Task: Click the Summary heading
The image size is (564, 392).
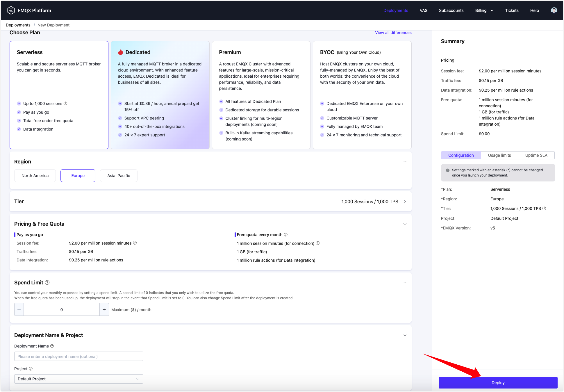Action: coord(453,41)
